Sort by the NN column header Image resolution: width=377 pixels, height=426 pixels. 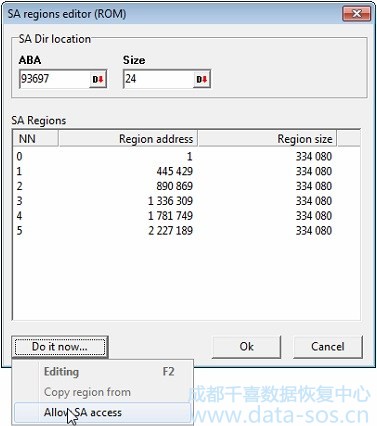(x=36, y=139)
